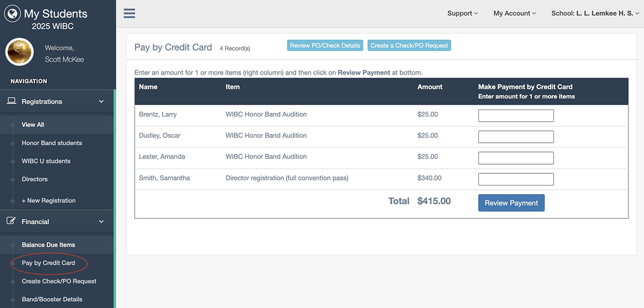Image resolution: width=644 pixels, height=308 pixels.
Task: Click the globe logo icon
Action: click(x=12, y=13)
